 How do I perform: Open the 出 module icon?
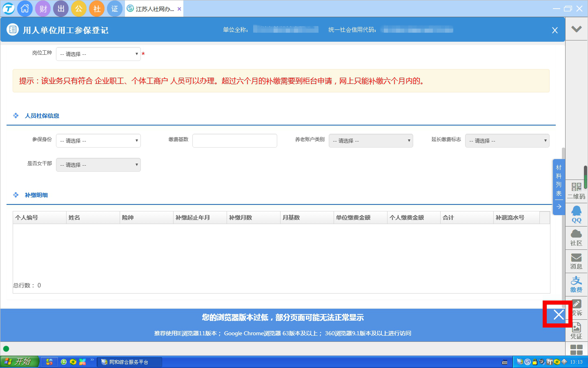[x=61, y=9]
